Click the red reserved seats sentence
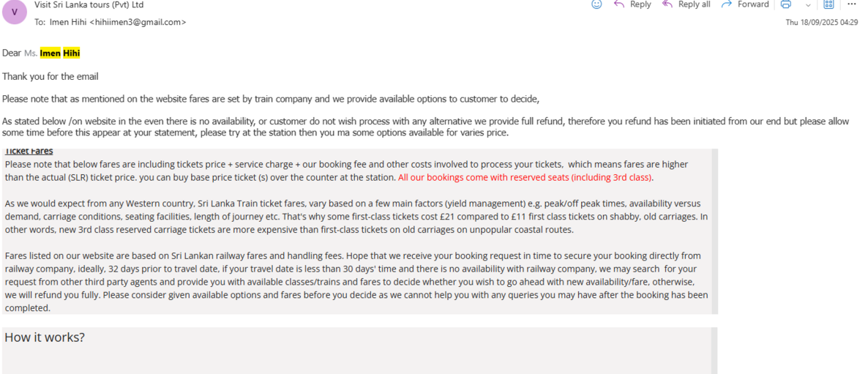Image resolution: width=868 pixels, height=374 pixels. (525, 178)
